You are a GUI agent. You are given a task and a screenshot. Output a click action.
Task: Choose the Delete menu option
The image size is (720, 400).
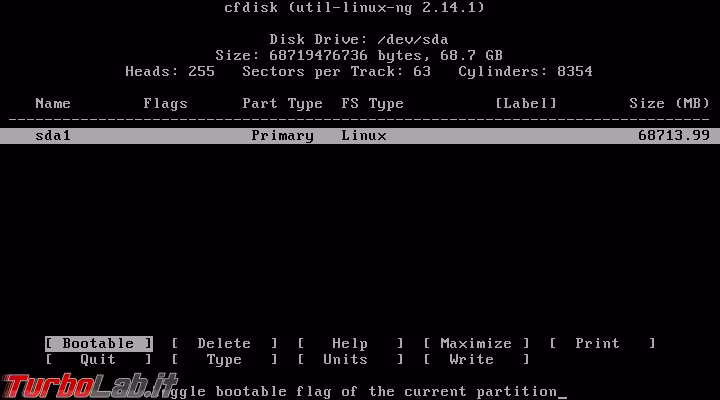click(x=224, y=344)
